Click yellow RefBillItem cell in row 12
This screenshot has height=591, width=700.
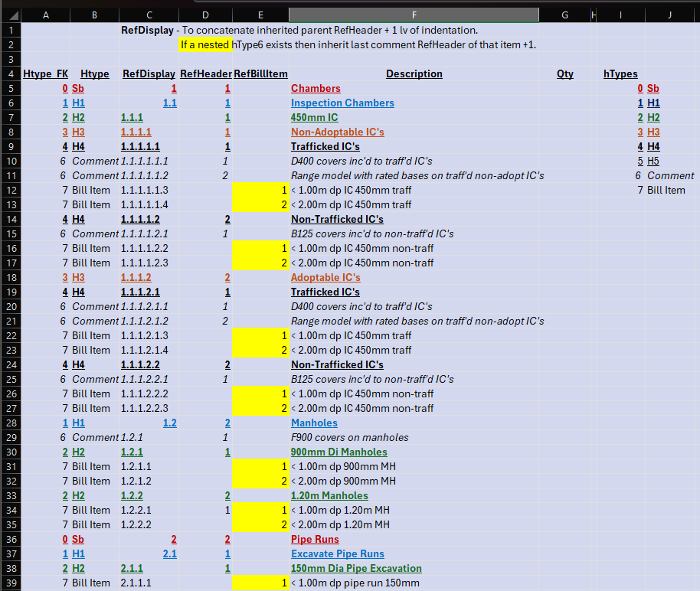[x=260, y=190]
